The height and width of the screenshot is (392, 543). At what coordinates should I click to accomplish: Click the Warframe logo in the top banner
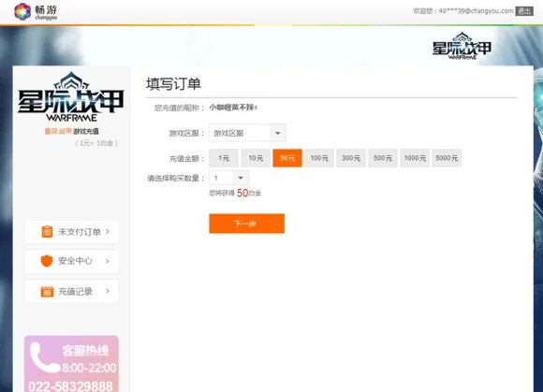[x=462, y=46]
